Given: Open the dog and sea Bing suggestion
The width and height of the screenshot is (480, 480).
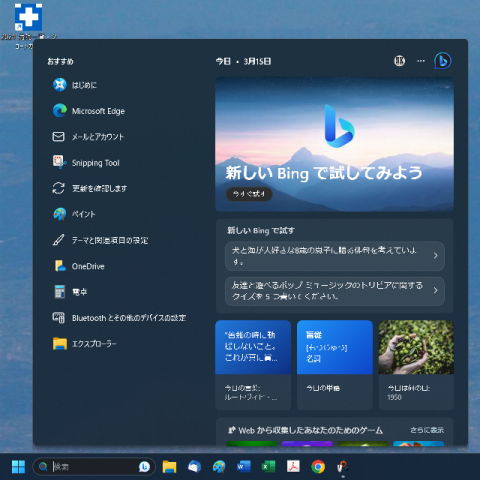Looking at the screenshot, I should click(335, 256).
